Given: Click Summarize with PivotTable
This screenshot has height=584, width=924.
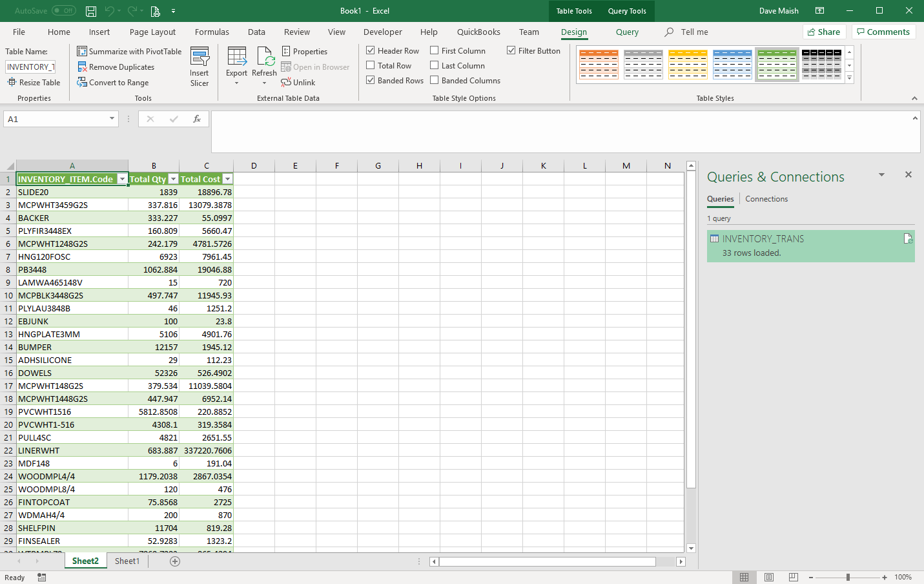Looking at the screenshot, I should coord(129,52).
